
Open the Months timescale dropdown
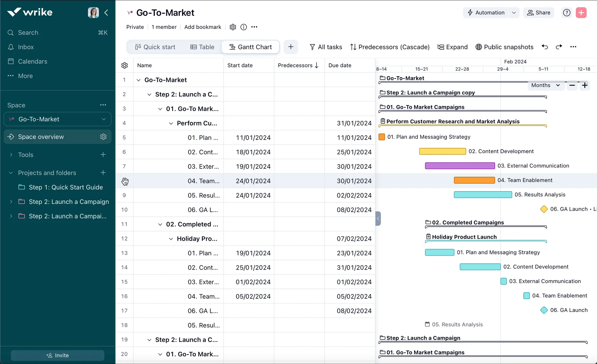point(545,85)
